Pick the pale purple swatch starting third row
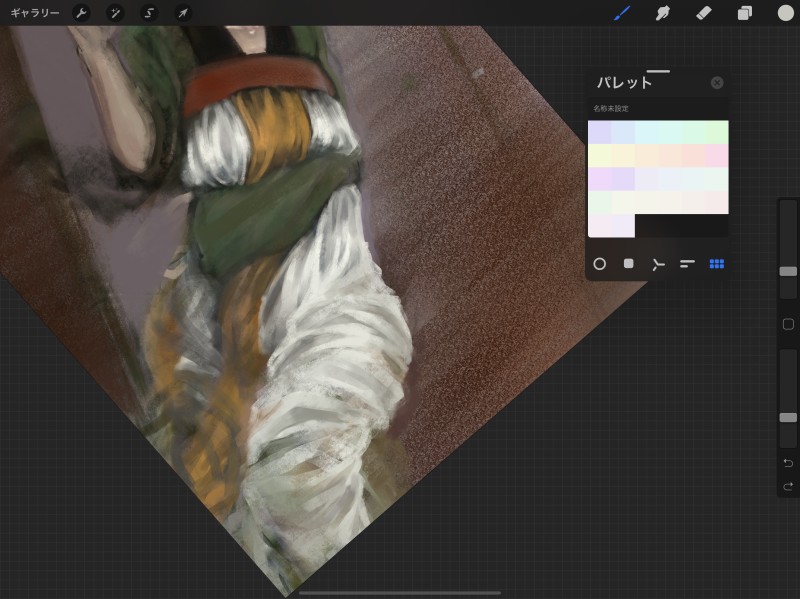The height and width of the screenshot is (599, 800). click(599, 179)
